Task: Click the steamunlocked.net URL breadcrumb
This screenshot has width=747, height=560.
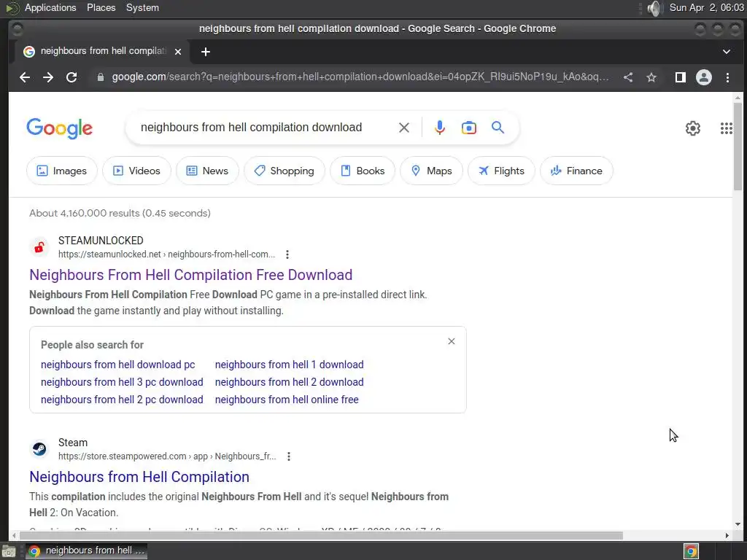Action: (x=167, y=254)
